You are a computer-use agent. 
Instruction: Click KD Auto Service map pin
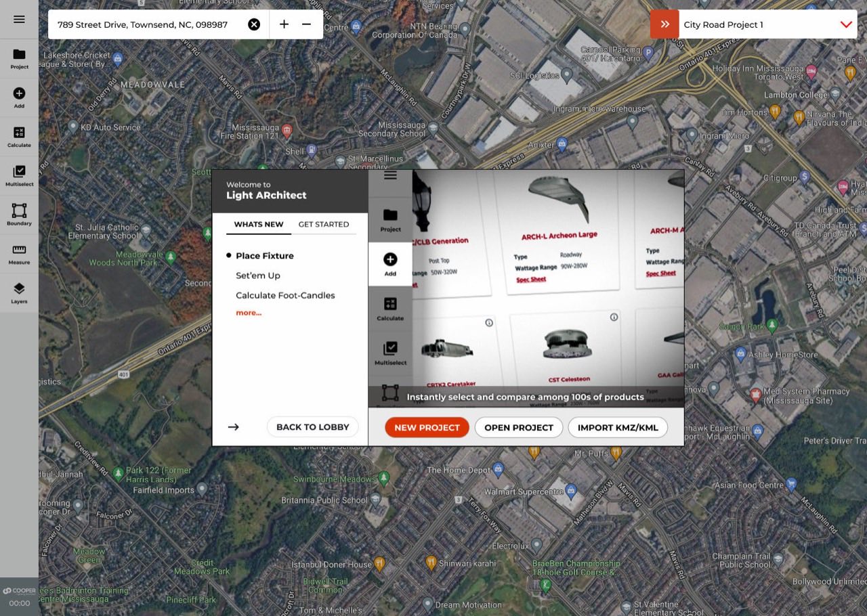(73, 127)
